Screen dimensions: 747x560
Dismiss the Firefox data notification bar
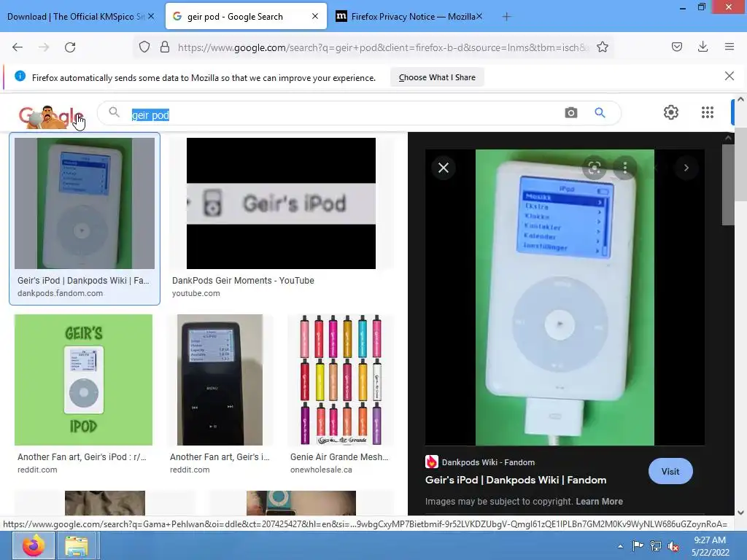point(729,76)
